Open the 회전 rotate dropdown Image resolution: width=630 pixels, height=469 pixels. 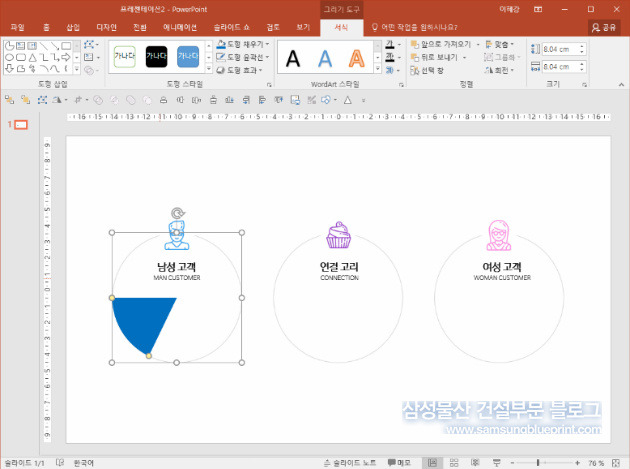tap(499, 70)
